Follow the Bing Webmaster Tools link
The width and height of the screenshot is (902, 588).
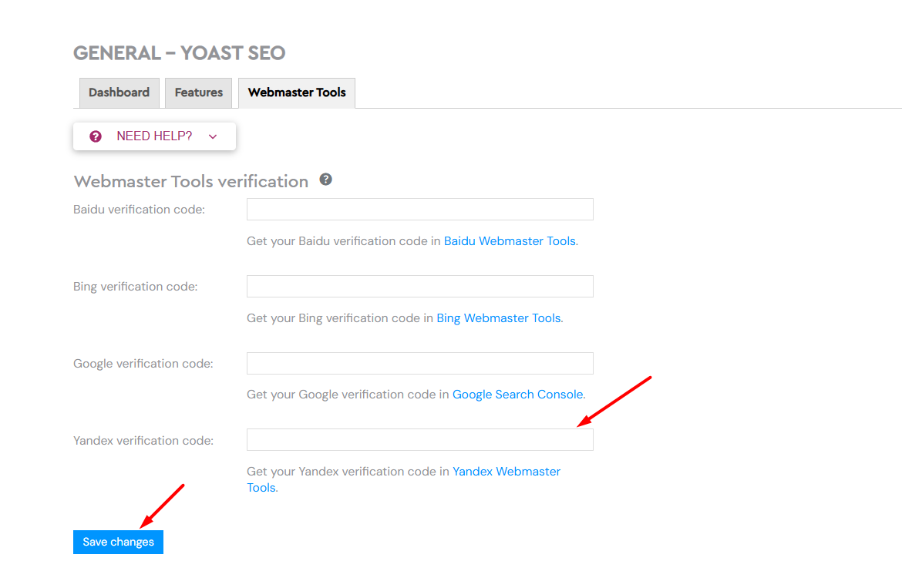[x=499, y=318]
